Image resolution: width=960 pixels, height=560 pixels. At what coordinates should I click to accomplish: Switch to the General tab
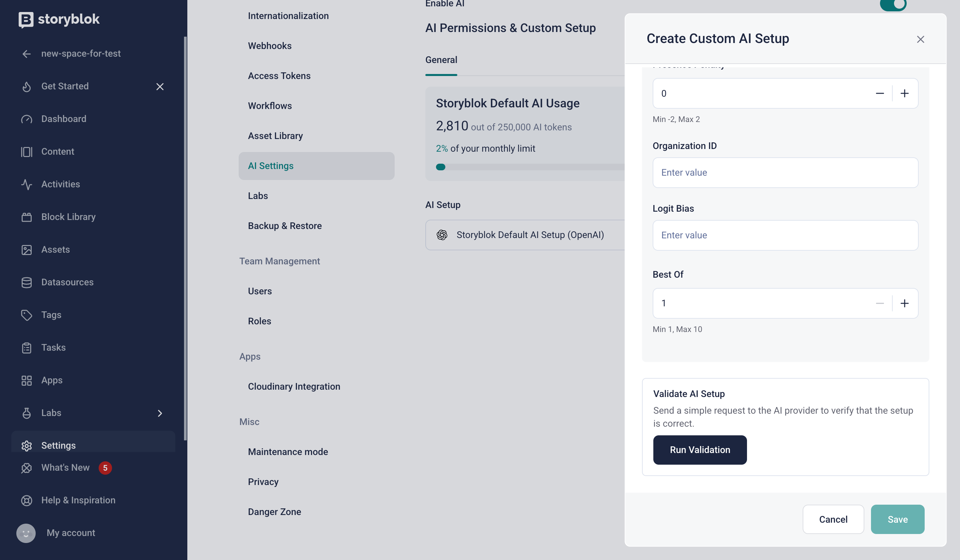441,60
